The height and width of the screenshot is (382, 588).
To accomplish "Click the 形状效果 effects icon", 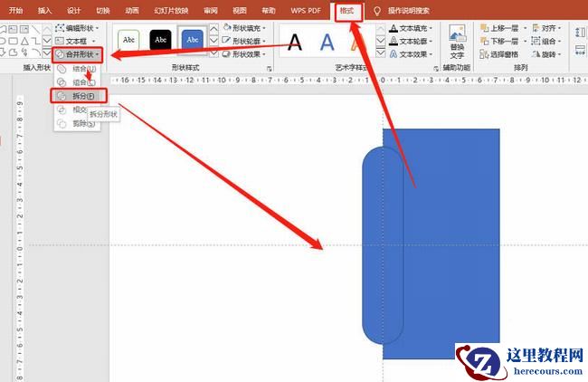I will click(226, 54).
